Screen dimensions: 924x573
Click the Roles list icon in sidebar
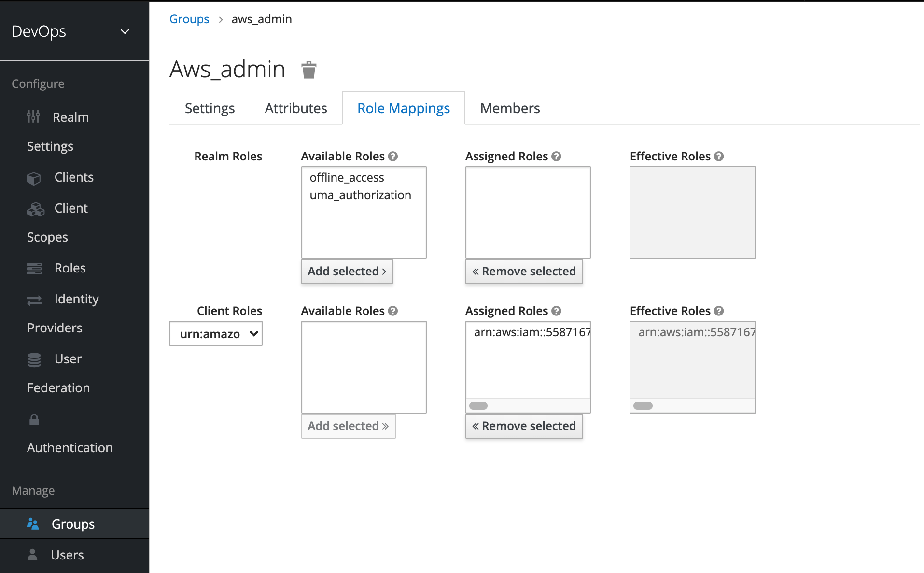click(34, 269)
